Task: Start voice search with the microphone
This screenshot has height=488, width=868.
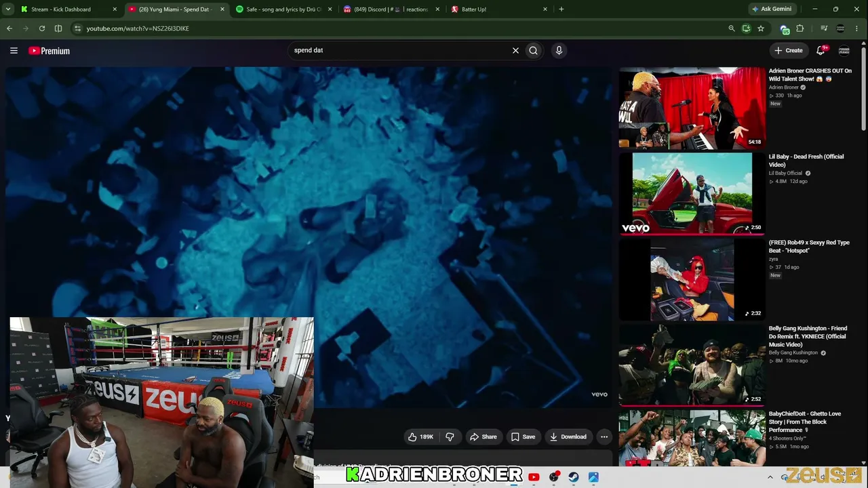Action: click(x=559, y=50)
